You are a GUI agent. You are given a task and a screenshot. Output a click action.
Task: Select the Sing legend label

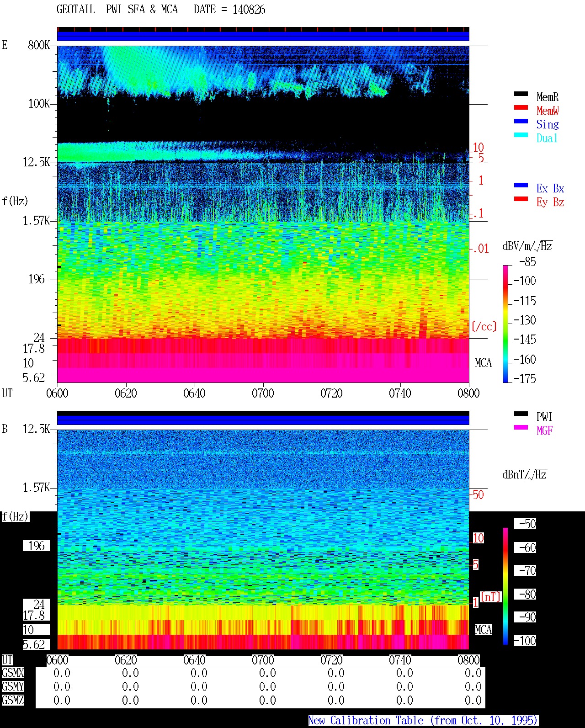[548, 124]
